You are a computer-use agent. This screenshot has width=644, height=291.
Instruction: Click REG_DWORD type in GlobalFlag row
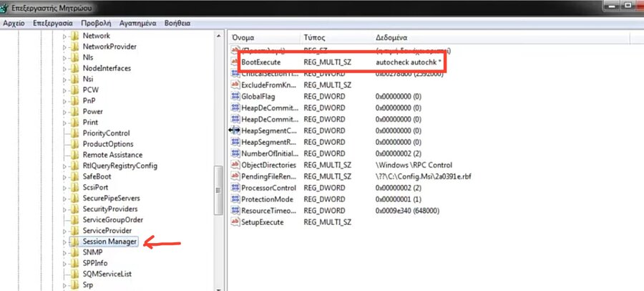324,96
